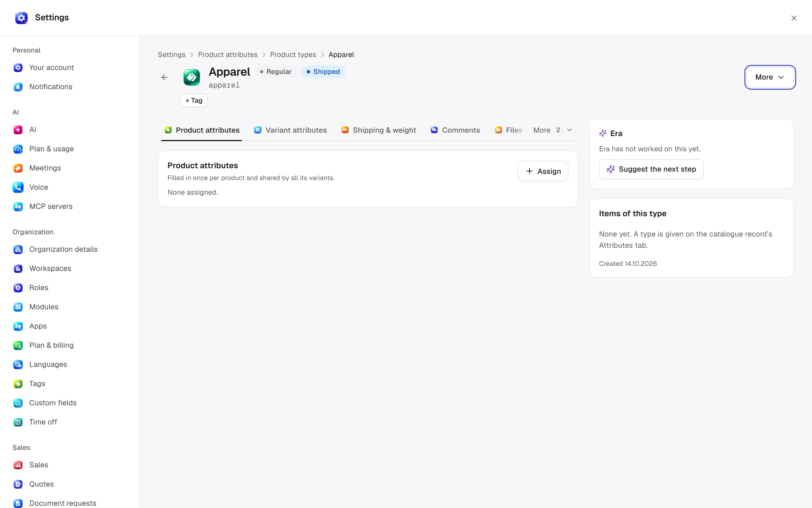Click Suggest the next step
Viewport: 812px width, 508px height.
coord(651,169)
